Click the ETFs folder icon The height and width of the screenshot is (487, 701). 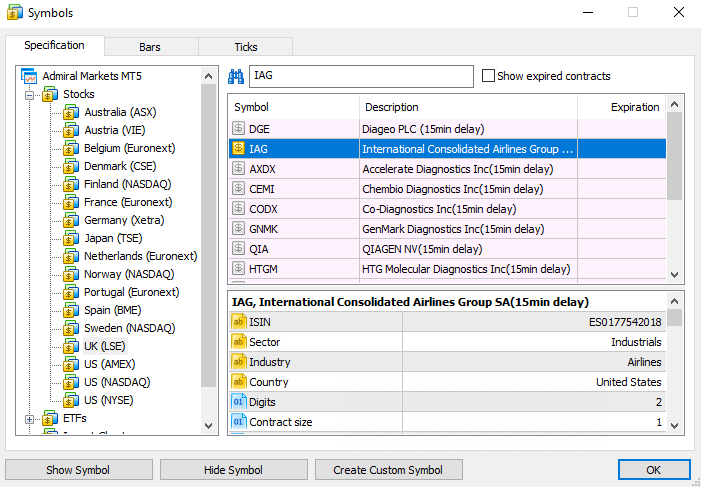coord(50,419)
